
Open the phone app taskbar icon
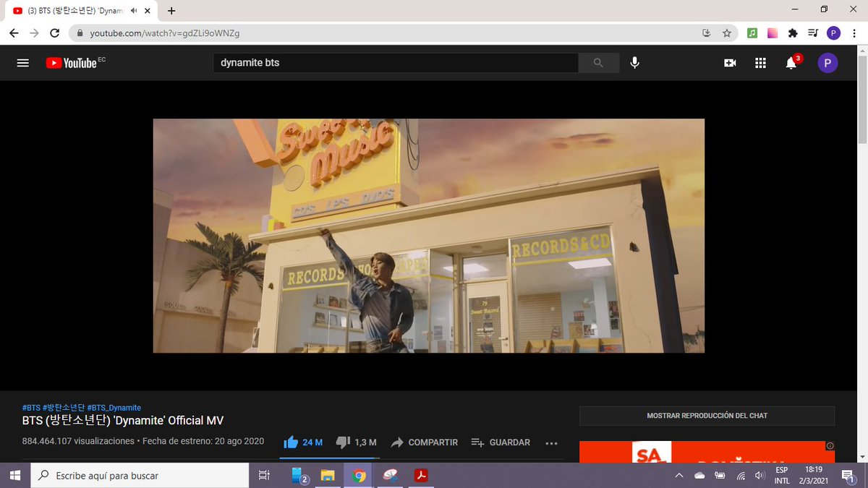tap(299, 476)
